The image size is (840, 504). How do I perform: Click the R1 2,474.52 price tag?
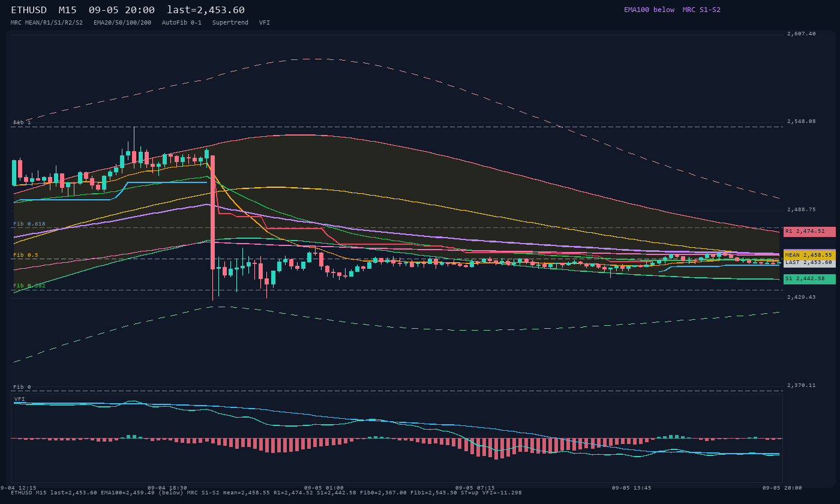tap(809, 231)
